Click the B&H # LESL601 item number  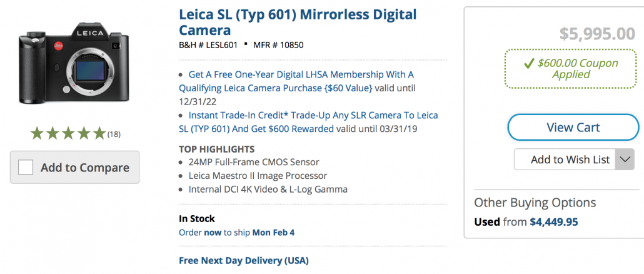[x=207, y=44]
